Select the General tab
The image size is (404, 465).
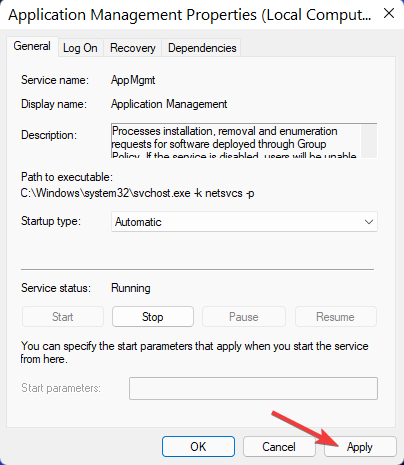click(x=32, y=46)
